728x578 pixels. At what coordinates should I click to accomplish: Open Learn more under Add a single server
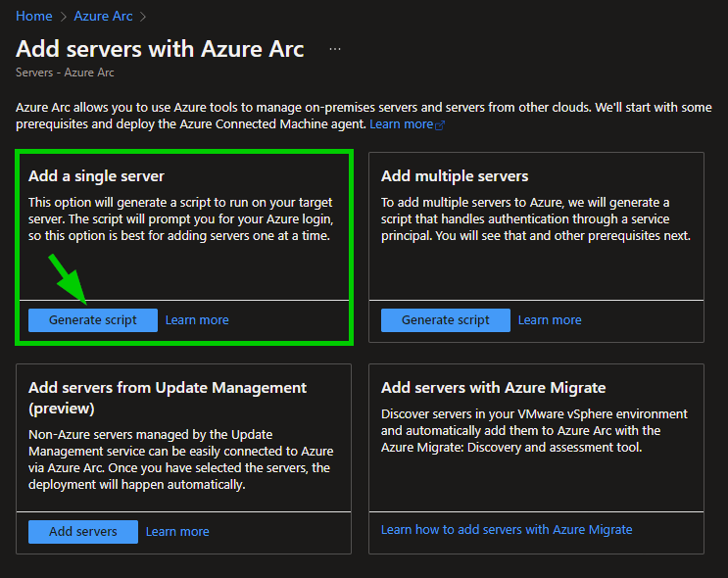click(197, 320)
